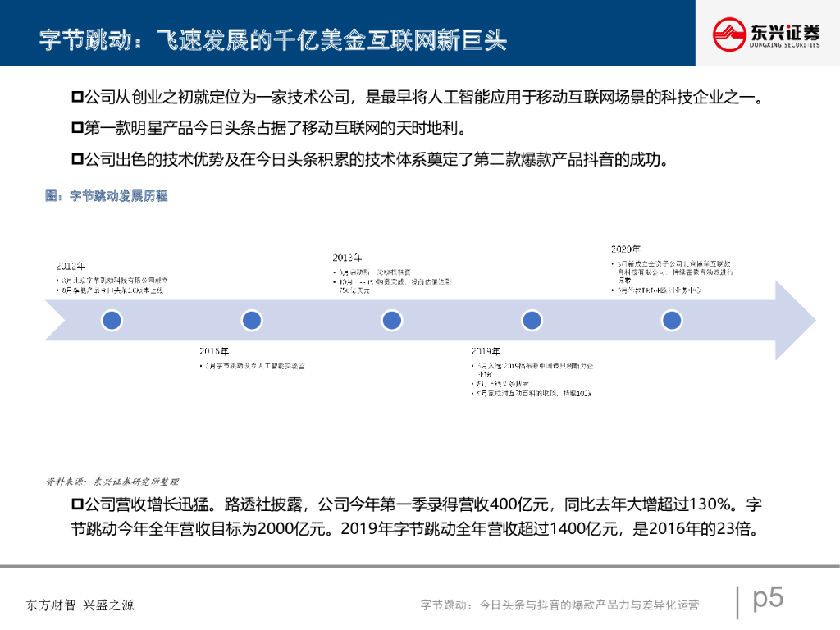Click the square bullet before 第一款明星产品
The height and width of the screenshot is (630, 840).
pyautogui.click(x=78, y=128)
